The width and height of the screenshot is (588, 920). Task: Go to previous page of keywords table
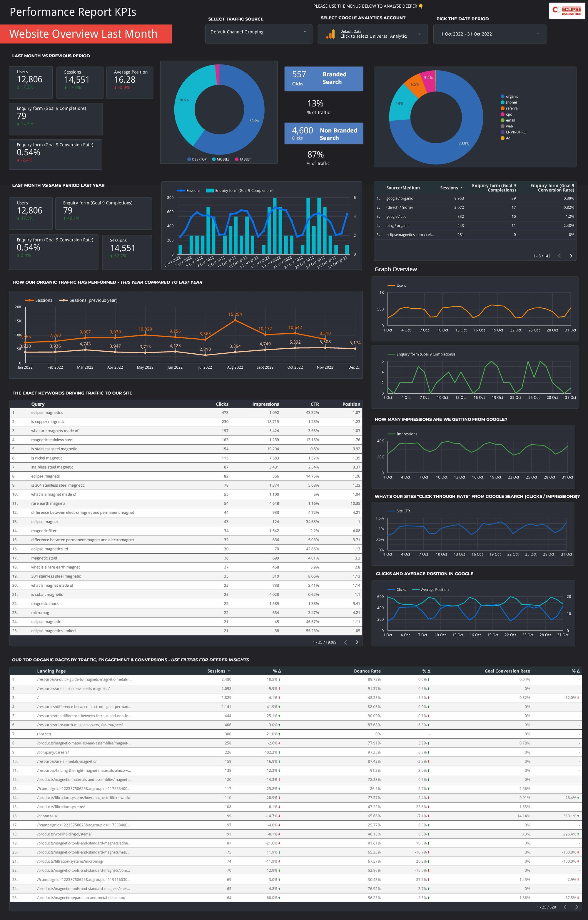(345, 642)
